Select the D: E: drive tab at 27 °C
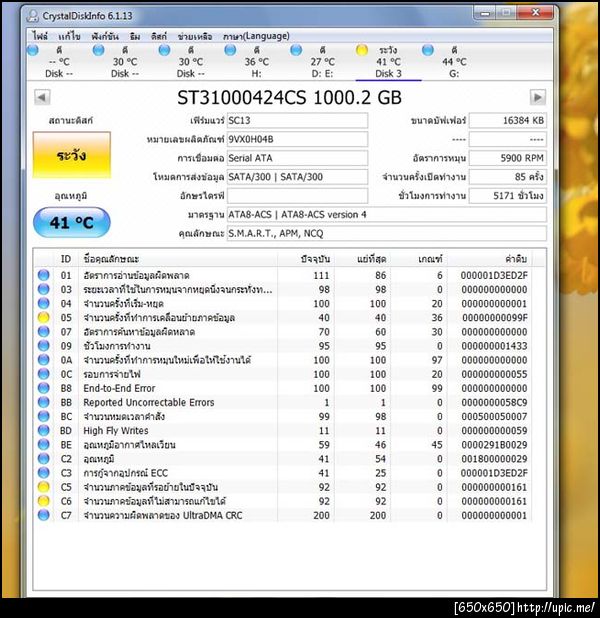 [322, 62]
